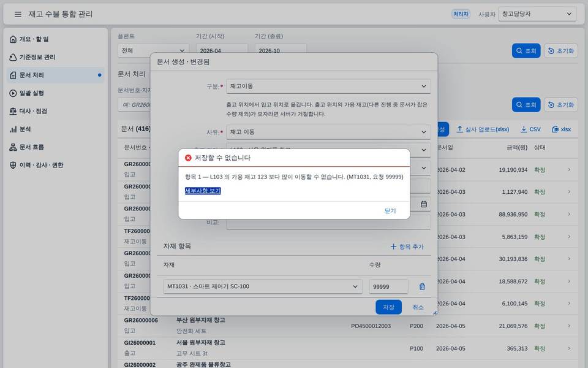Expand the 18,588,672 row chevron
Viewport: 588px width, 368px height.
pos(569,282)
